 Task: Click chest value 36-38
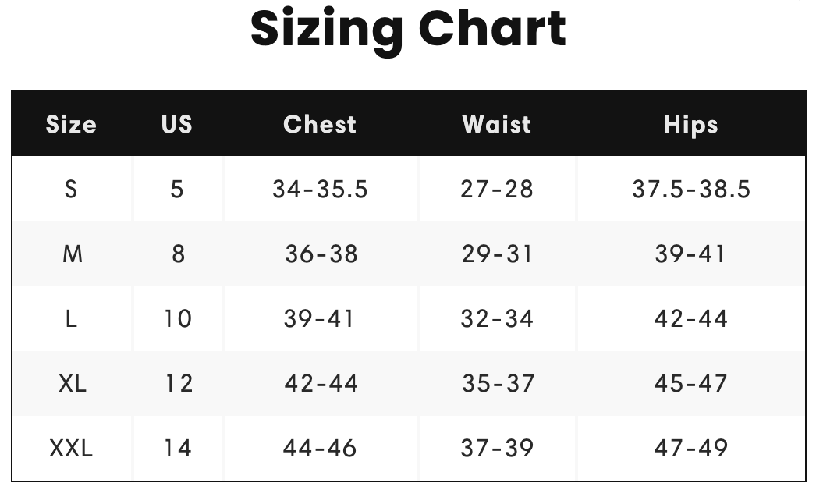coord(321,254)
